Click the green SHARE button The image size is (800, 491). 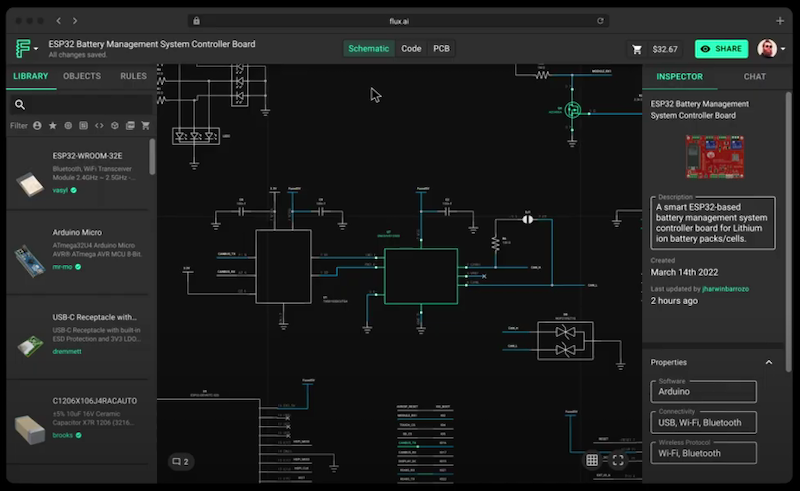pyautogui.click(x=721, y=49)
